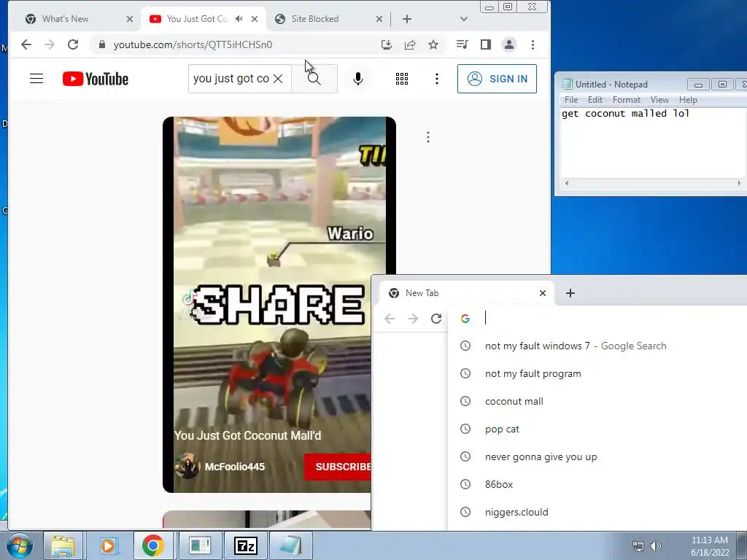Choose suggestion 'not my fault program'
The height and width of the screenshot is (560, 747).
click(x=597, y=374)
